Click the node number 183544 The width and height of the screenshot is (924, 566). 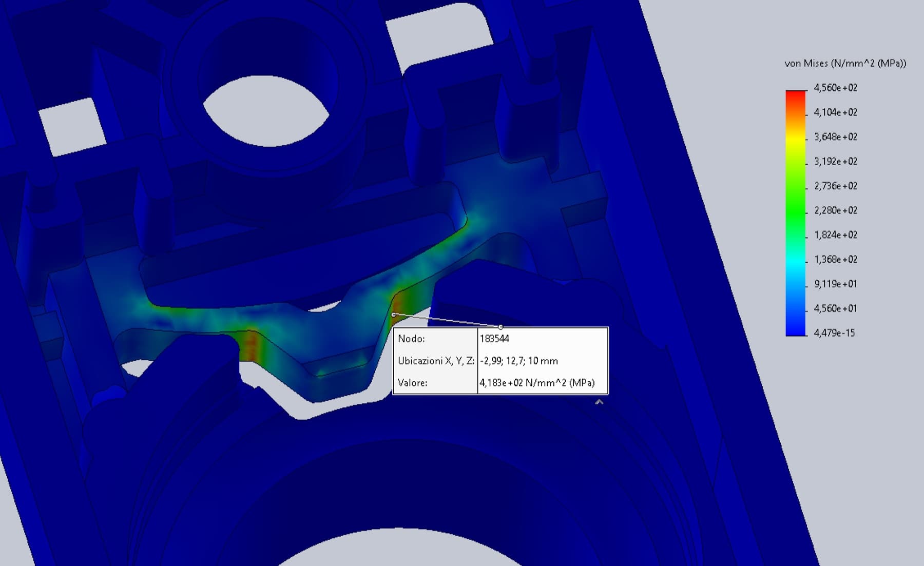point(494,339)
